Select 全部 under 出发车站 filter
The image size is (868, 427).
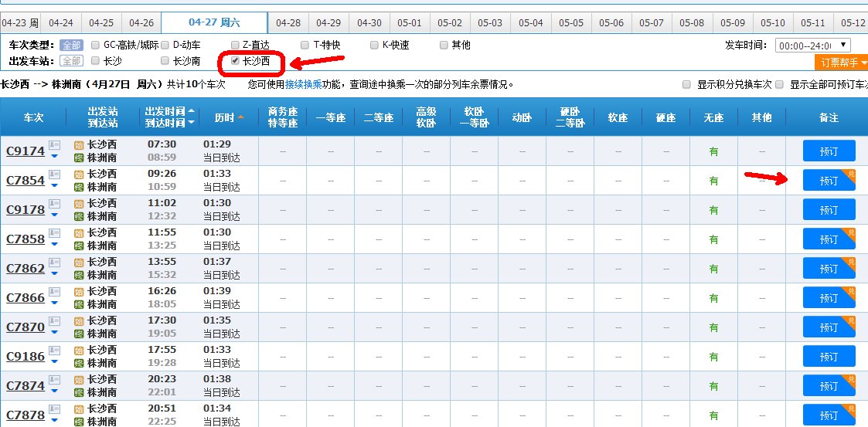tap(71, 61)
